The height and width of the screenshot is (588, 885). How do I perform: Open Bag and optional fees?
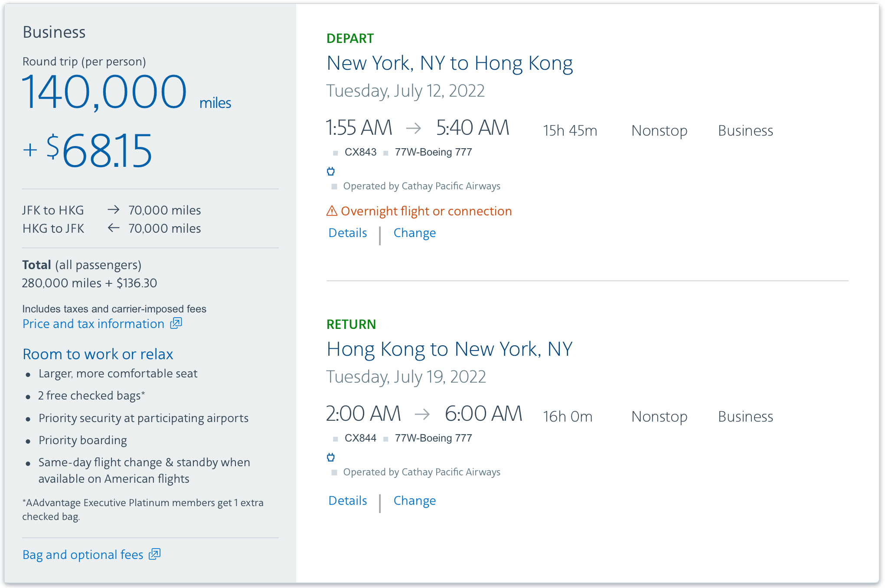click(82, 554)
